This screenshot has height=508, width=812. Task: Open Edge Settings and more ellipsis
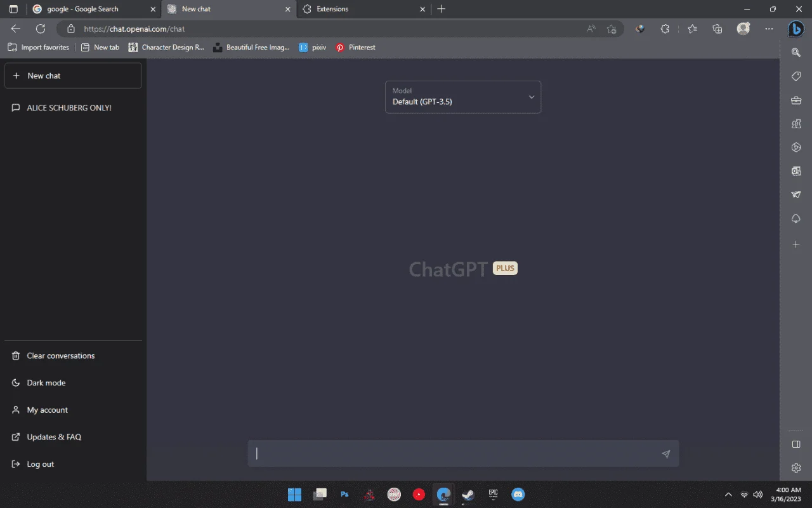click(x=769, y=29)
